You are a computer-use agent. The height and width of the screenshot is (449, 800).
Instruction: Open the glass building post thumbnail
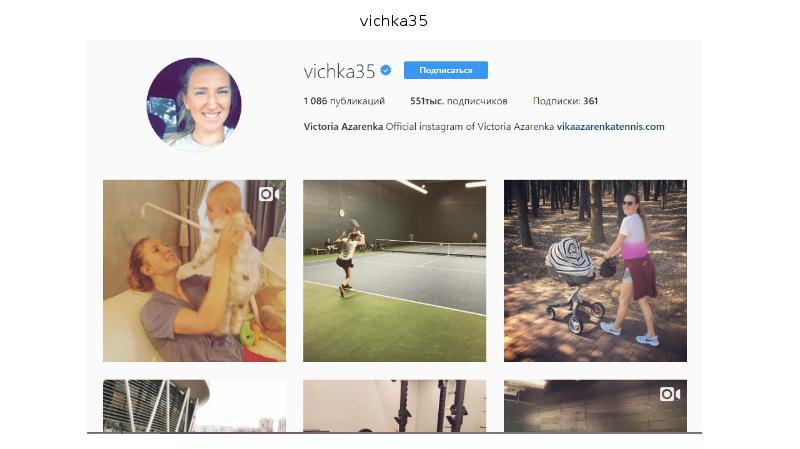[194, 406]
